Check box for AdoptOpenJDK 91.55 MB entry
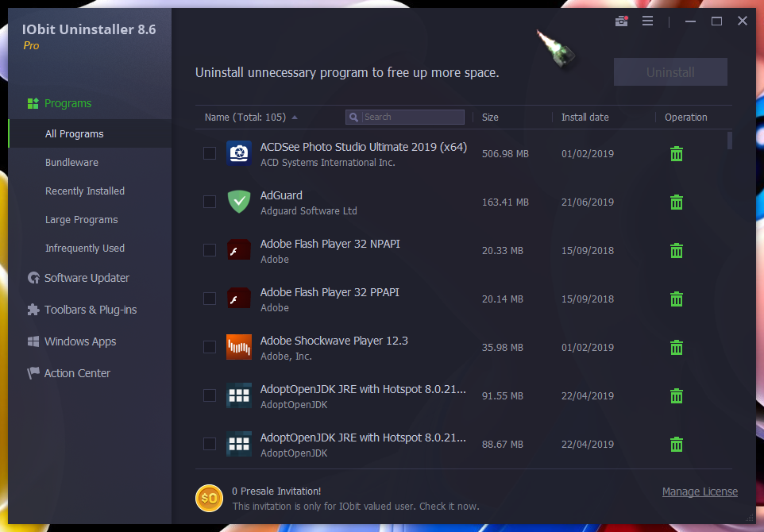764x532 pixels. [x=210, y=395]
